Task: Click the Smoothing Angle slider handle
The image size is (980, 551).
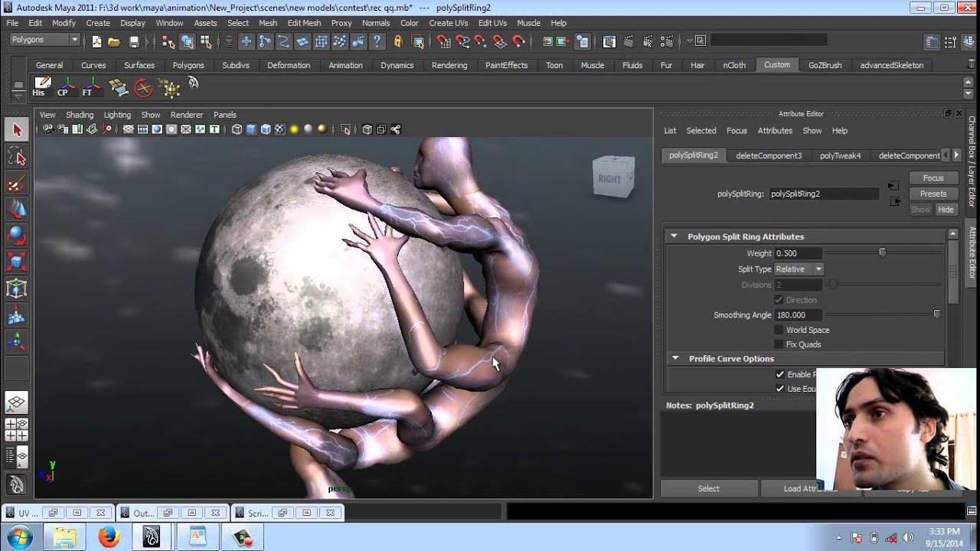Action: click(x=936, y=315)
